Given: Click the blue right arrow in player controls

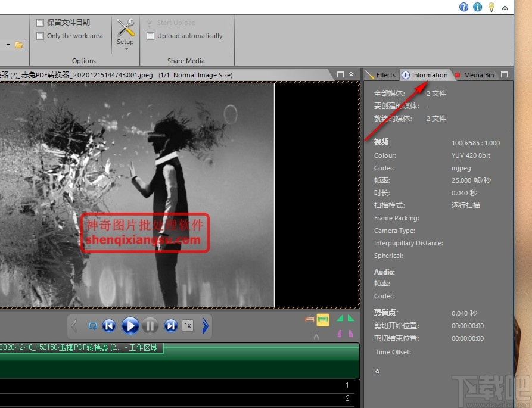Looking at the screenshot, I should [205, 326].
